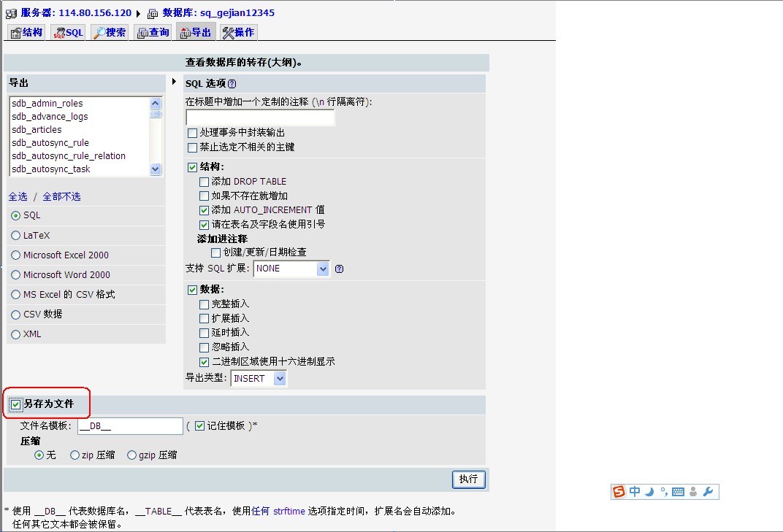Click the Sogou S input method icon
Screen dimensions: 783x532
pyautogui.click(x=619, y=492)
